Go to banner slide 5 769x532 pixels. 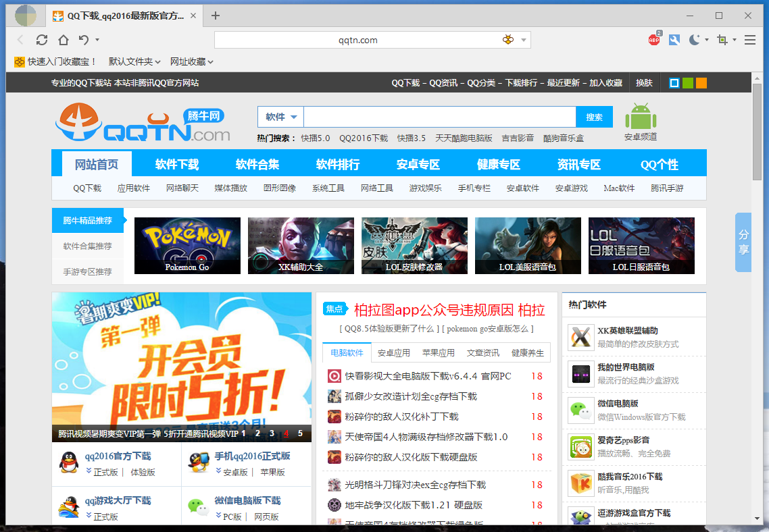tap(300, 433)
